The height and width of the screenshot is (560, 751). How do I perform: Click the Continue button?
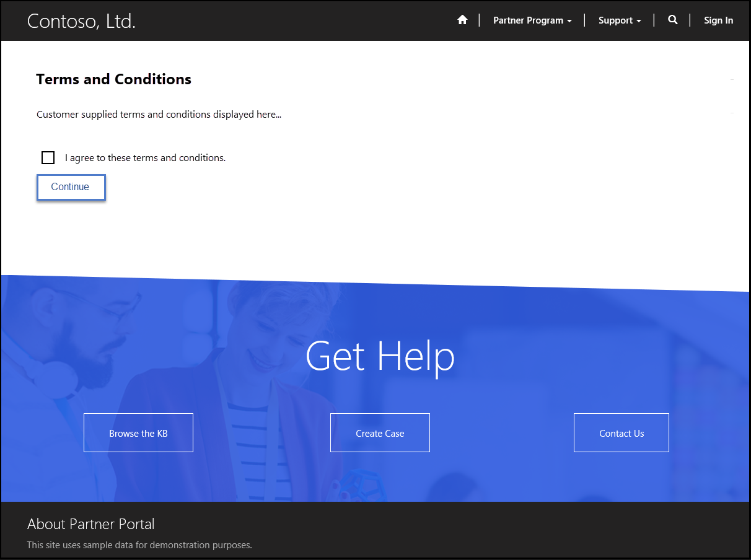point(71,187)
